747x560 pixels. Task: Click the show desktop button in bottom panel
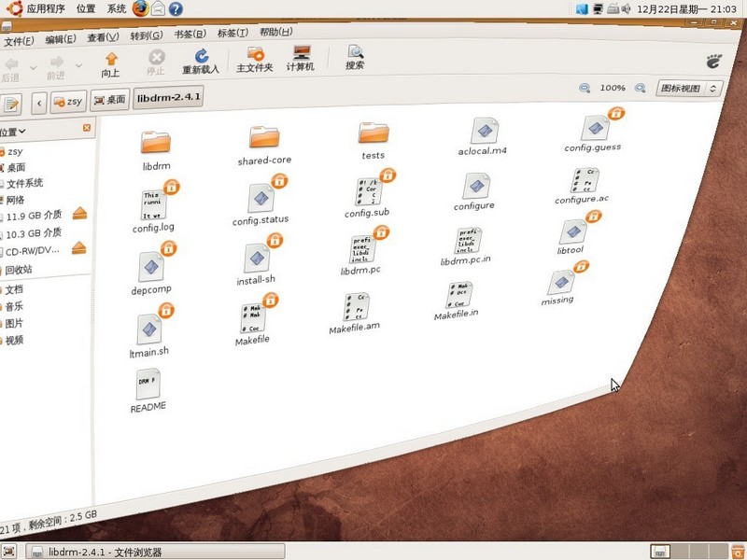9,552
